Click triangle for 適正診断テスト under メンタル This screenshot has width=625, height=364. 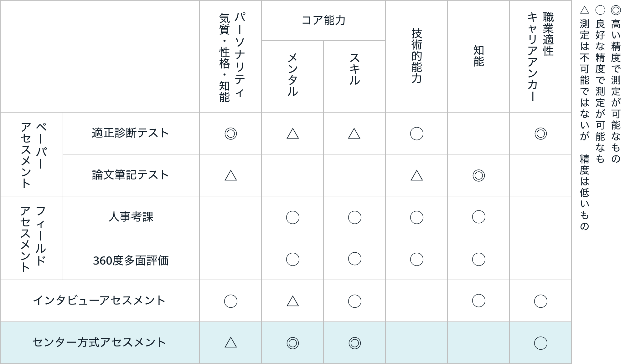[x=293, y=134]
